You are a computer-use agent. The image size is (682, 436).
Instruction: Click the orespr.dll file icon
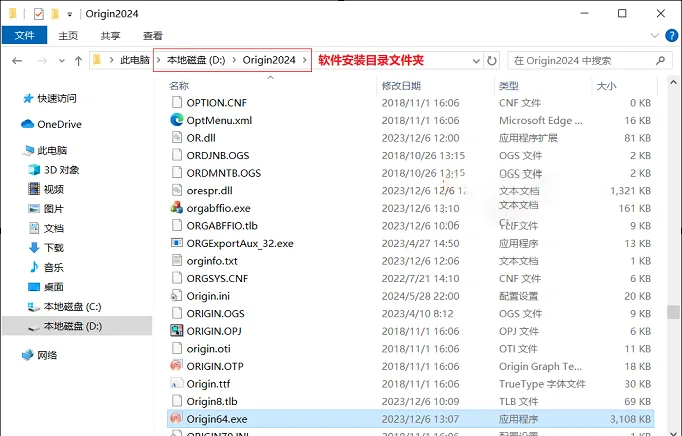coord(177,190)
